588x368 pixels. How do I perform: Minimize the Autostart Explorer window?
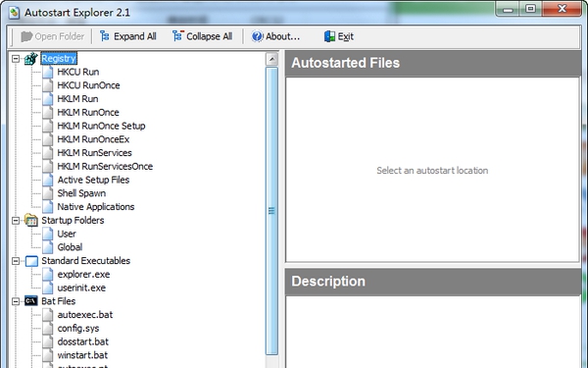pyautogui.click(x=508, y=9)
